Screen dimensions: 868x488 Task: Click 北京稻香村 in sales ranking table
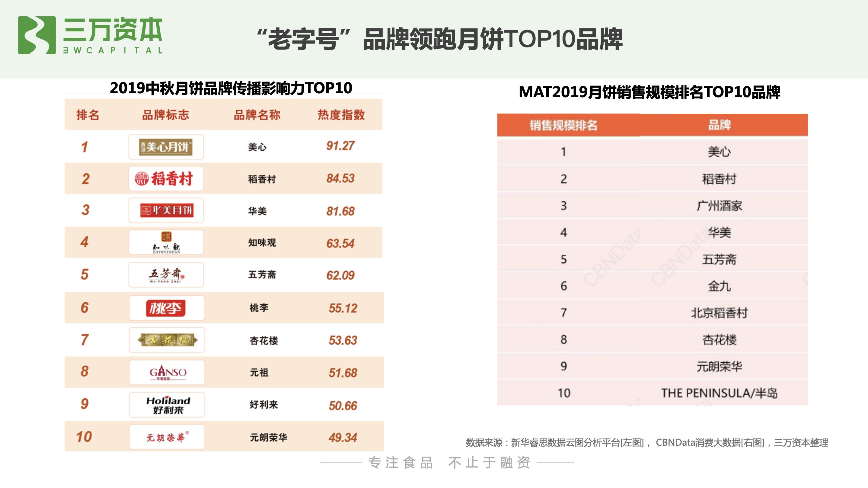click(x=720, y=313)
